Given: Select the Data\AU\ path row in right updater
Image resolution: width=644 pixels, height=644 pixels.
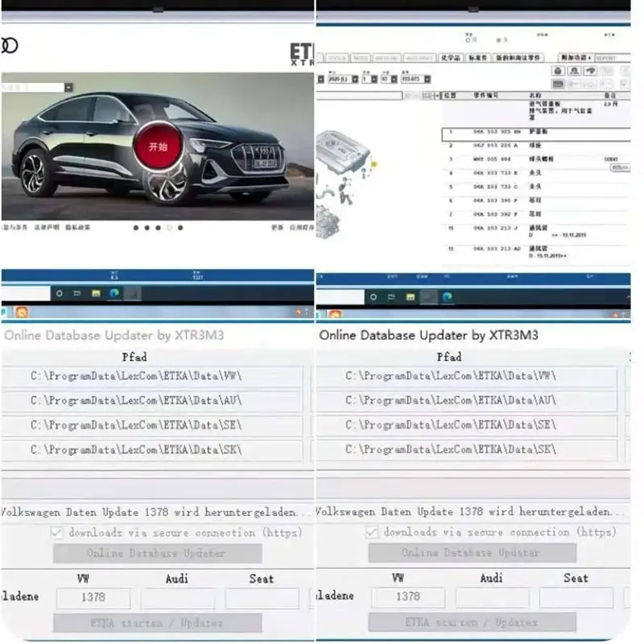Looking at the screenshot, I should click(x=467, y=400).
